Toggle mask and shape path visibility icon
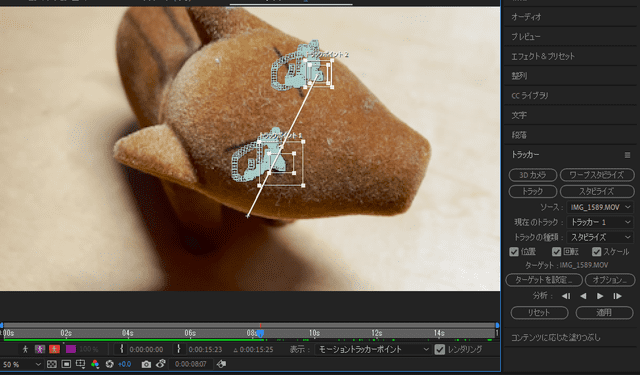Image resolution: width=640 pixels, height=375 pixels. (x=66, y=364)
